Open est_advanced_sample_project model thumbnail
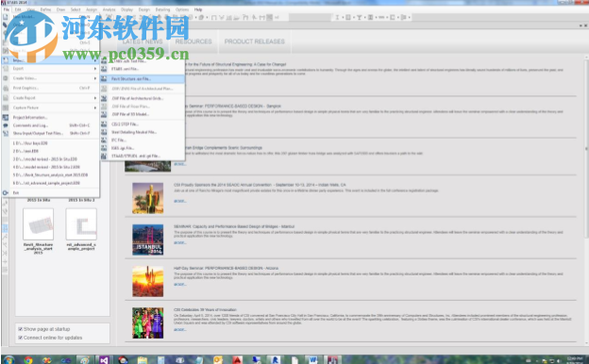589x364 pixels. [81, 224]
